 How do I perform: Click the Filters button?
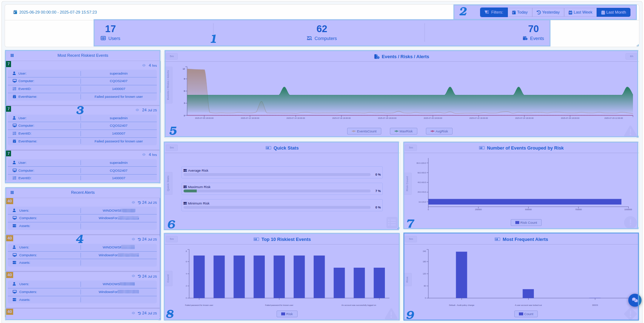[494, 12]
